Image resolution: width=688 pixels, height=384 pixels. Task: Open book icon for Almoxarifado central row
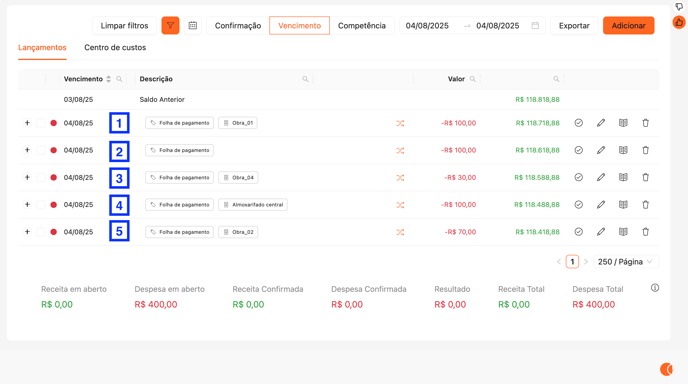pos(623,205)
